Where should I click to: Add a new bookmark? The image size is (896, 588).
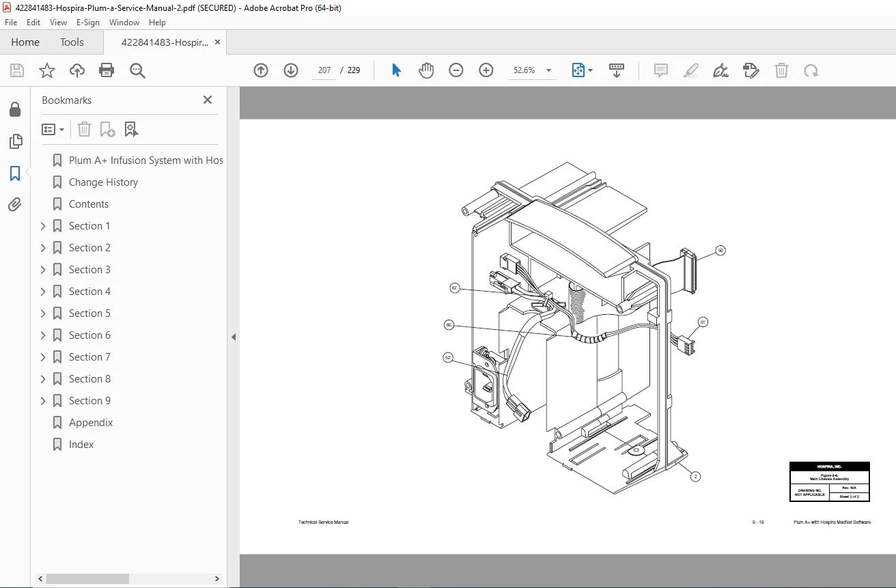coord(107,129)
